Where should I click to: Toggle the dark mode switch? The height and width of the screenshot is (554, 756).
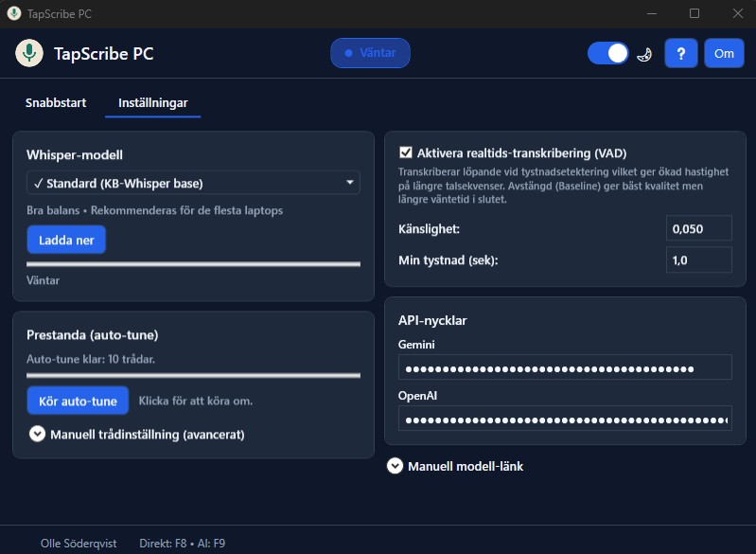tap(607, 53)
